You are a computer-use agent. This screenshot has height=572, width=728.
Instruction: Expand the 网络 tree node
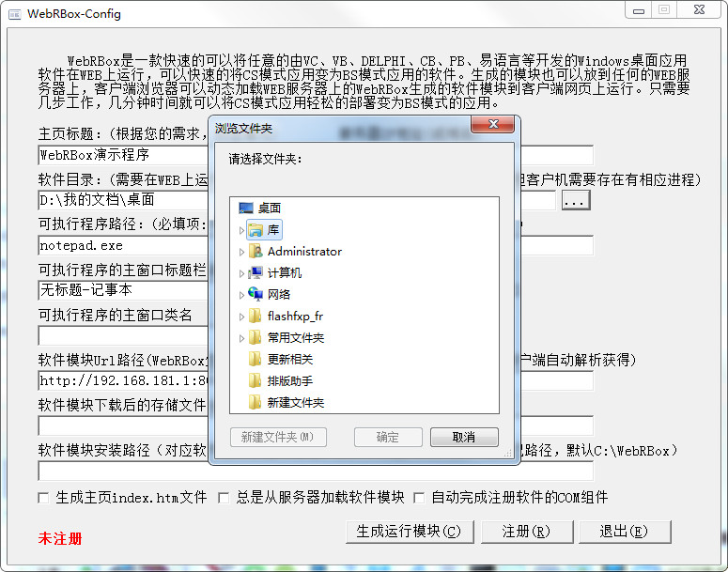[x=241, y=295]
